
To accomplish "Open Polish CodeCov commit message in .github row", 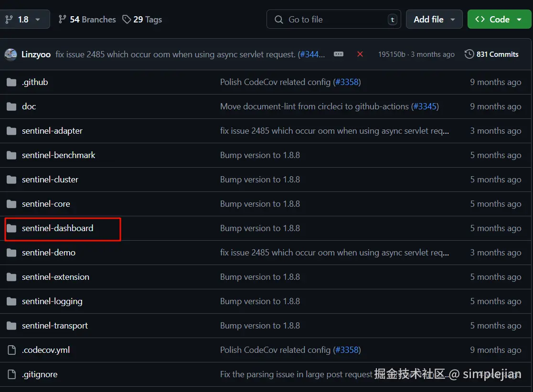I will [276, 82].
